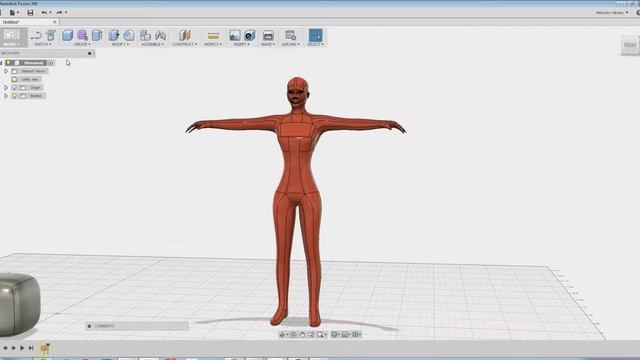Select the New Component tool in Assemble
Viewport: 640px width, 360px height.
(x=145, y=35)
